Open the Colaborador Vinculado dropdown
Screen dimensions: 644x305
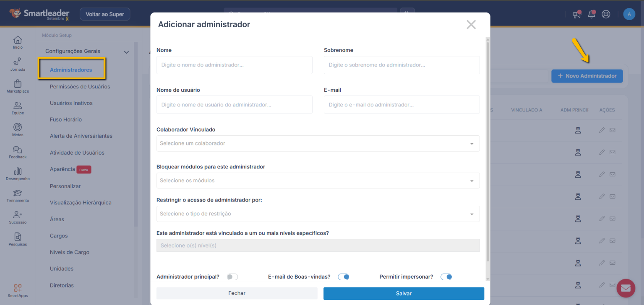point(318,144)
